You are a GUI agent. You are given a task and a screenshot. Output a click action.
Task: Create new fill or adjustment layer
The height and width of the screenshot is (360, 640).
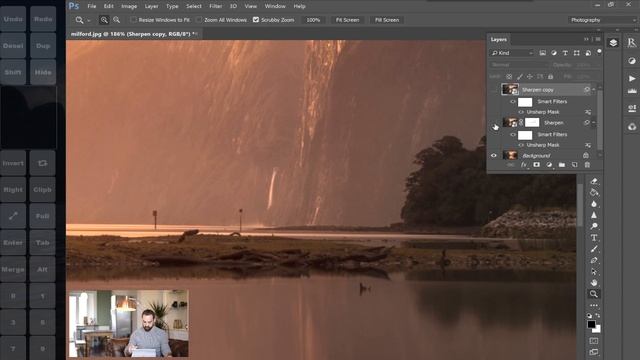[x=549, y=164]
